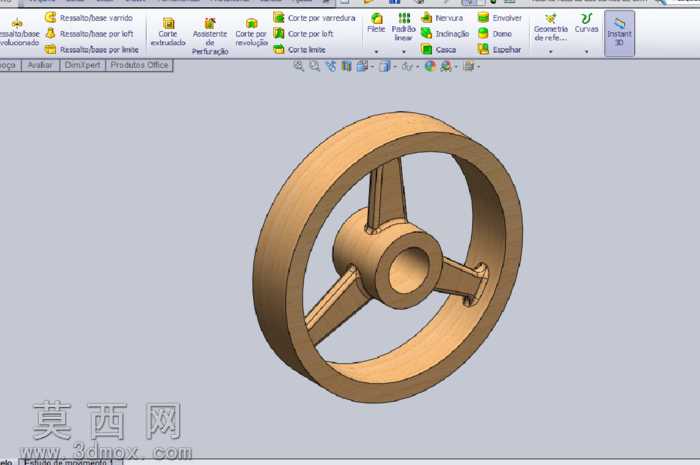Screen dimensions: 700x465
Task: Click the Ressalto/base varrido label
Action: pyautogui.click(x=96, y=18)
